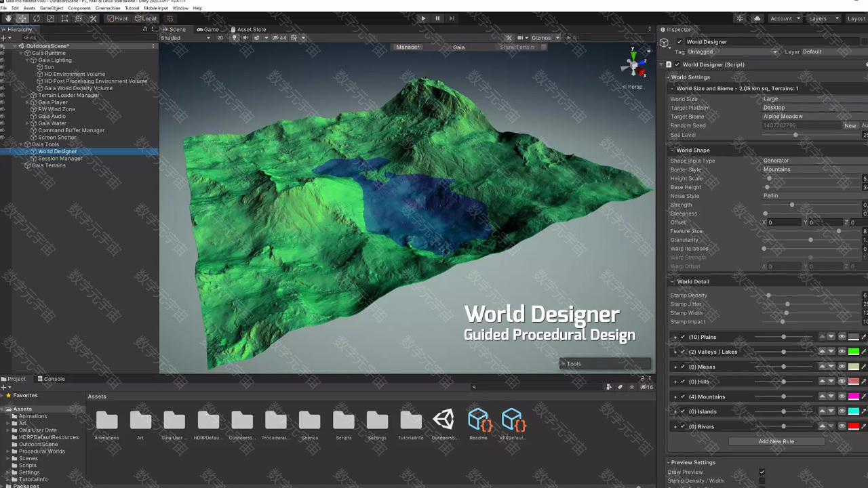868x488 pixels.
Task: Open the Scripts folder in Assets
Action: tap(344, 426)
